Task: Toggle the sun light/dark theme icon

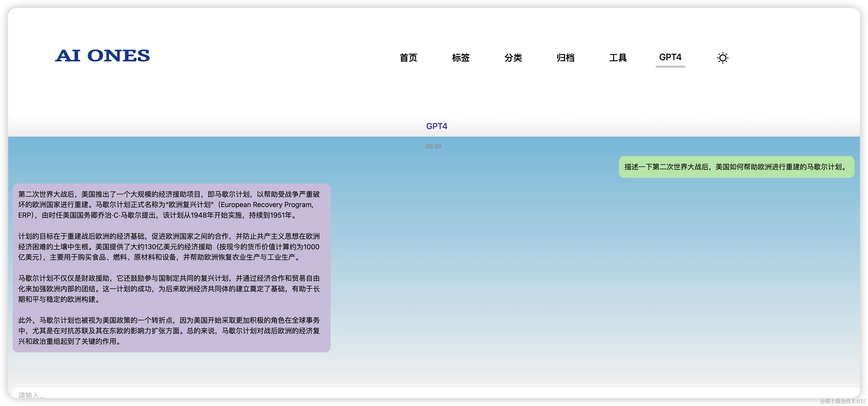Action: tap(722, 58)
